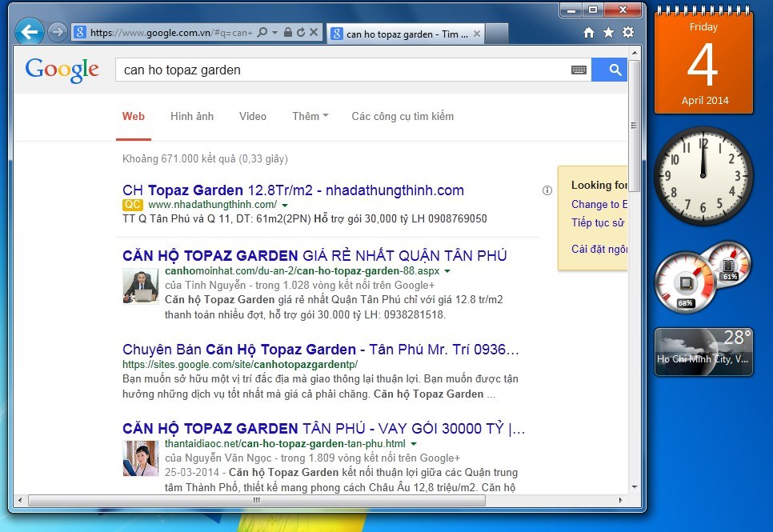Open Favorites with the star icon
This screenshot has width=773, height=532.
coord(609,33)
